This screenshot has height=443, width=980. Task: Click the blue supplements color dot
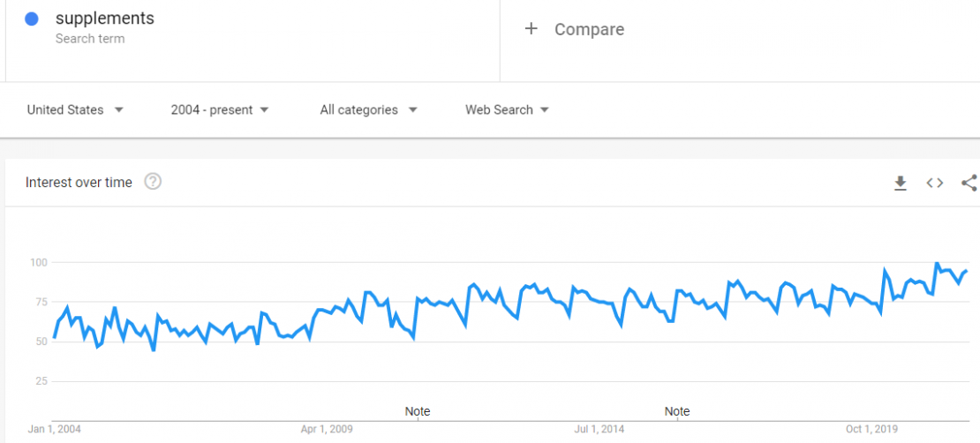pyautogui.click(x=31, y=19)
